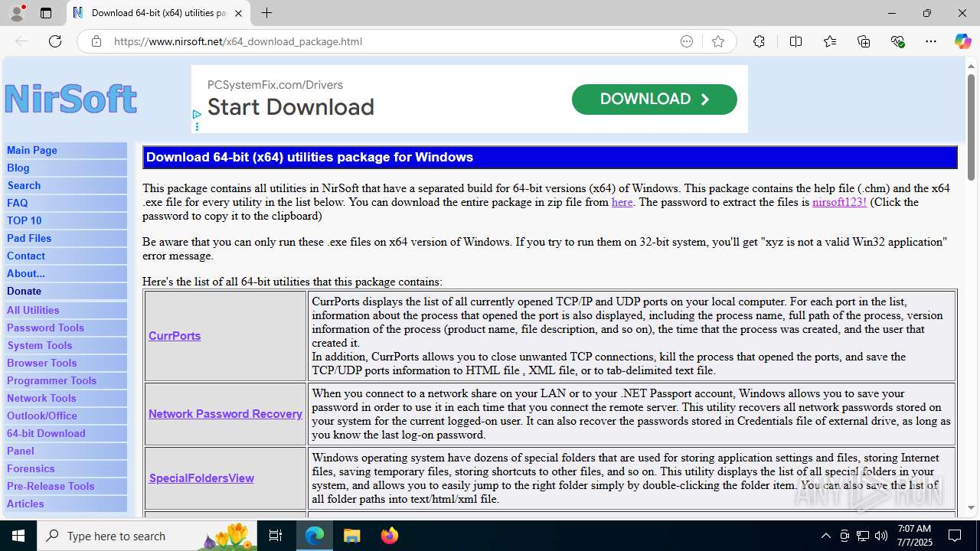Open the CurrPorts utility link
Image resolution: width=980 pixels, height=551 pixels.
pyautogui.click(x=175, y=336)
